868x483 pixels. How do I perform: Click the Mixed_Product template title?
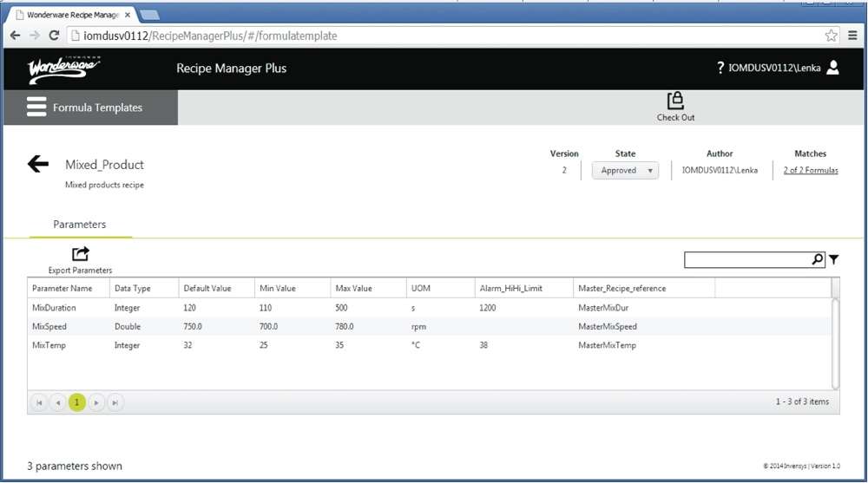coord(104,165)
